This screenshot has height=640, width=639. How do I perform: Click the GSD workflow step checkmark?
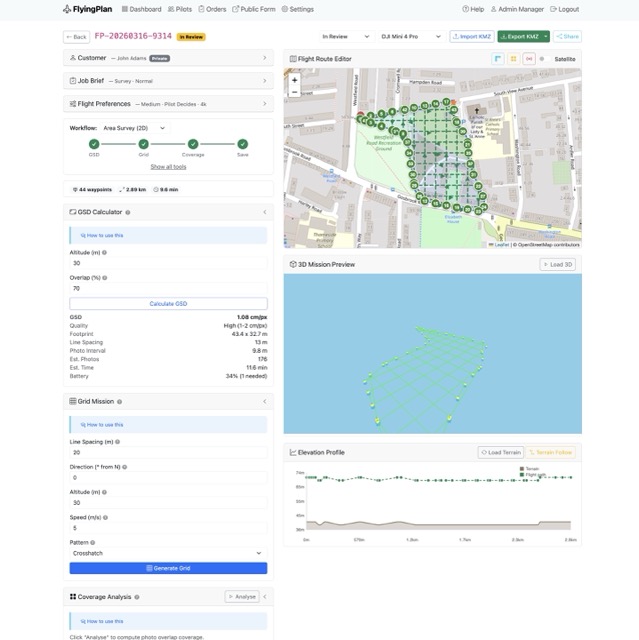coord(94,144)
